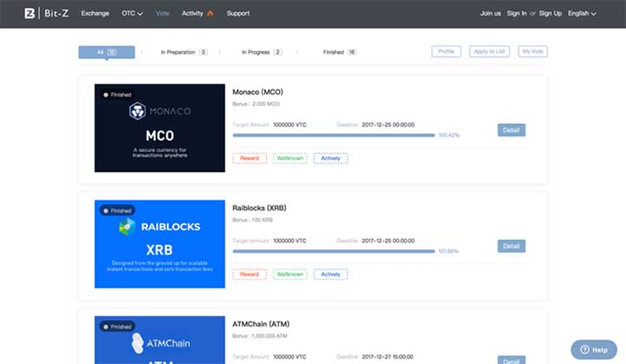Screen dimensions: 626x364
Task: Click the Bonus 2,000 MCO text
Action: click(x=256, y=103)
